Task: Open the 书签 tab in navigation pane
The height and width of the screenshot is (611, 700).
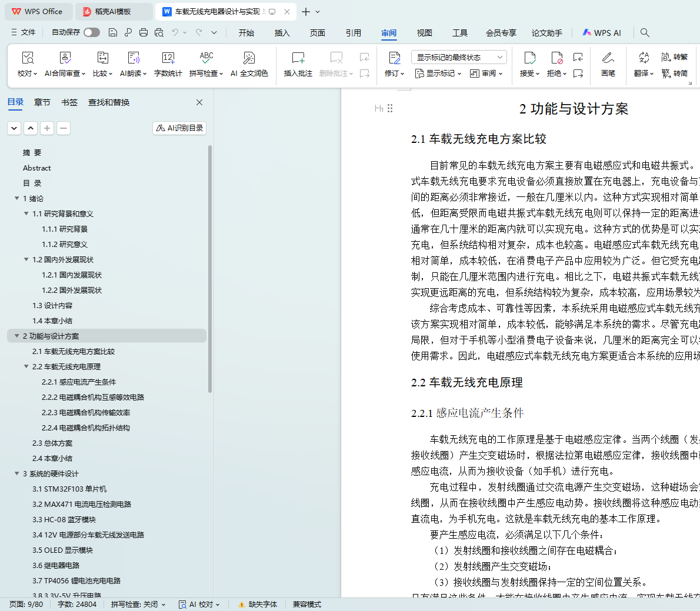Action: tap(69, 102)
